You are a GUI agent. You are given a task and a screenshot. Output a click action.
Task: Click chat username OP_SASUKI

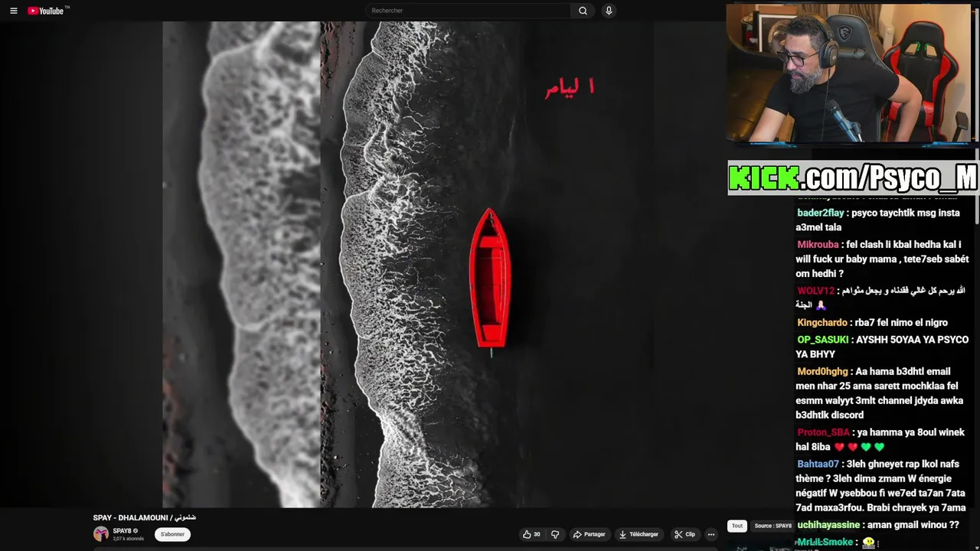(x=822, y=340)
